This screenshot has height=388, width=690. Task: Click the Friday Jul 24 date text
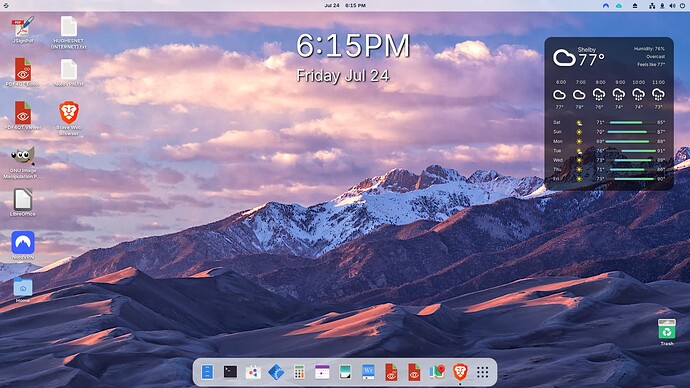(343, 76)
